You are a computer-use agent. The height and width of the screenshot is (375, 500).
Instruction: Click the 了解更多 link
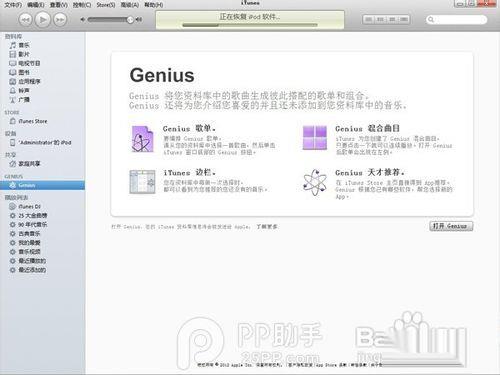coord(267,227)
